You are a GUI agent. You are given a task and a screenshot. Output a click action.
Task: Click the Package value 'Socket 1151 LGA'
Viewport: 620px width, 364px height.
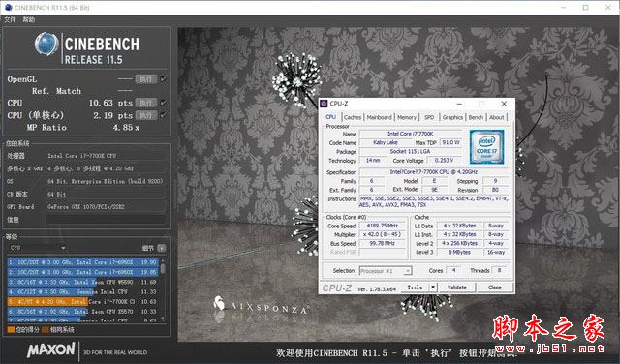[411, 151]
